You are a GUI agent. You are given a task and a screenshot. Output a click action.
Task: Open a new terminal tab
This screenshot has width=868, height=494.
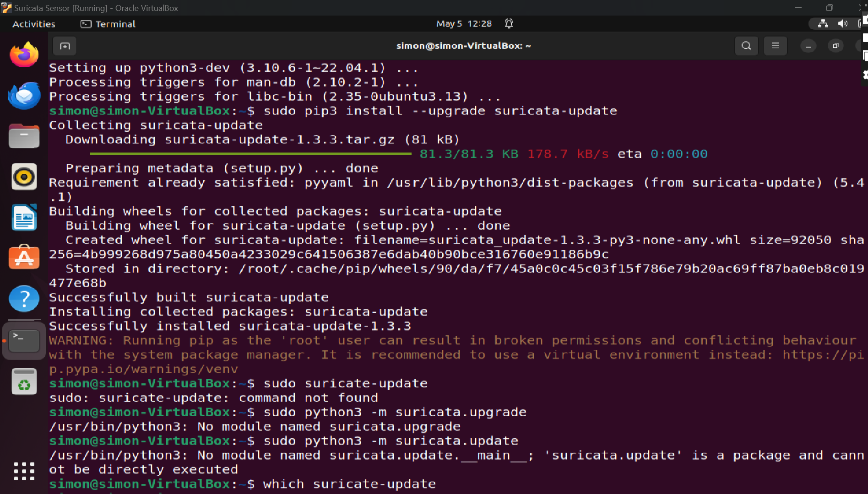tap(65, 46)
